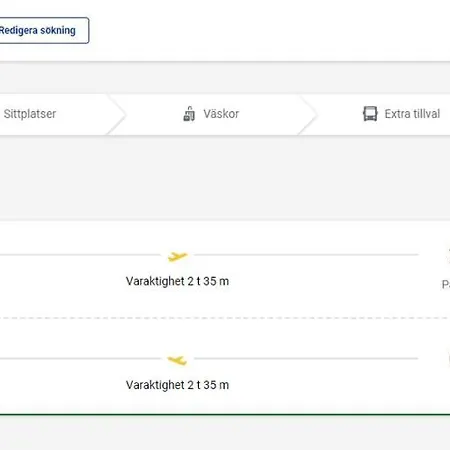Click the chevron between Sittplatser and Väskor
This screenshot has width=450, height=450.
click(117, 115)
